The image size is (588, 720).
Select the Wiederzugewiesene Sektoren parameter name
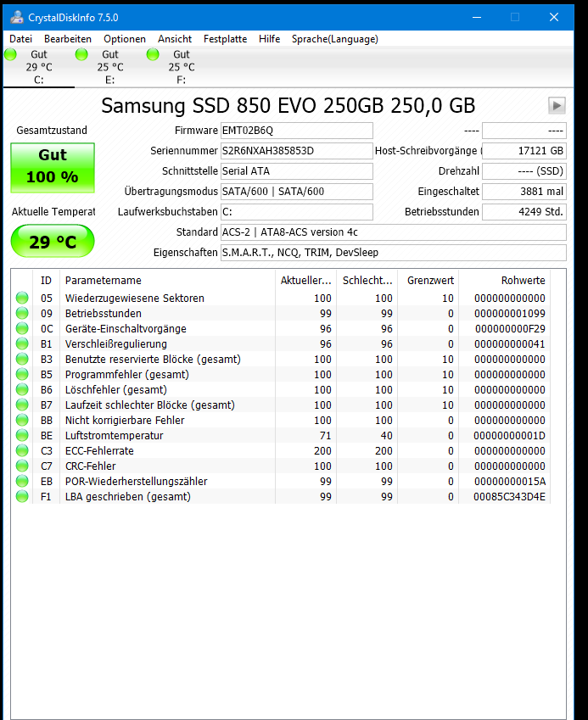135,298
